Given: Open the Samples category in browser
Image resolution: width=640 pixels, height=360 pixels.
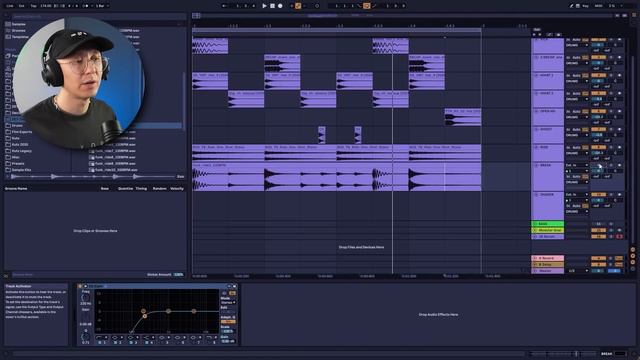Looking at the screenshot, I should 18,24.
